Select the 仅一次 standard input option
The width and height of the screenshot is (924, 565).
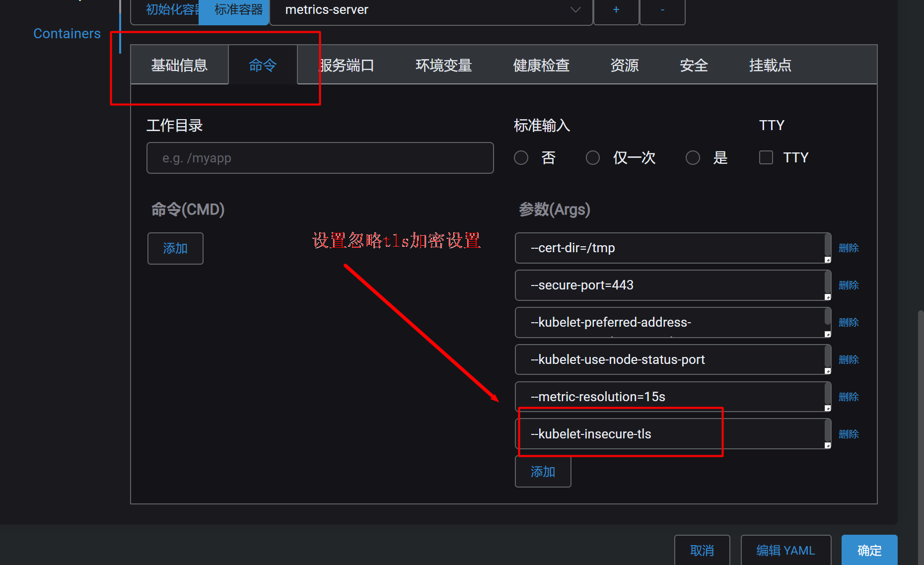(593, 158)
